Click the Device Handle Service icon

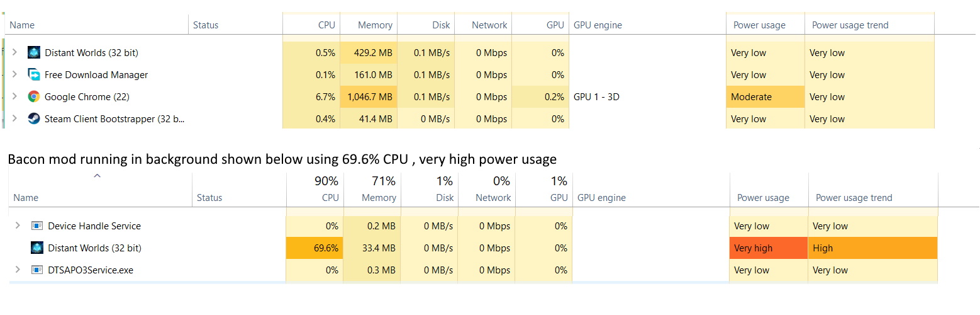point(37,226)
